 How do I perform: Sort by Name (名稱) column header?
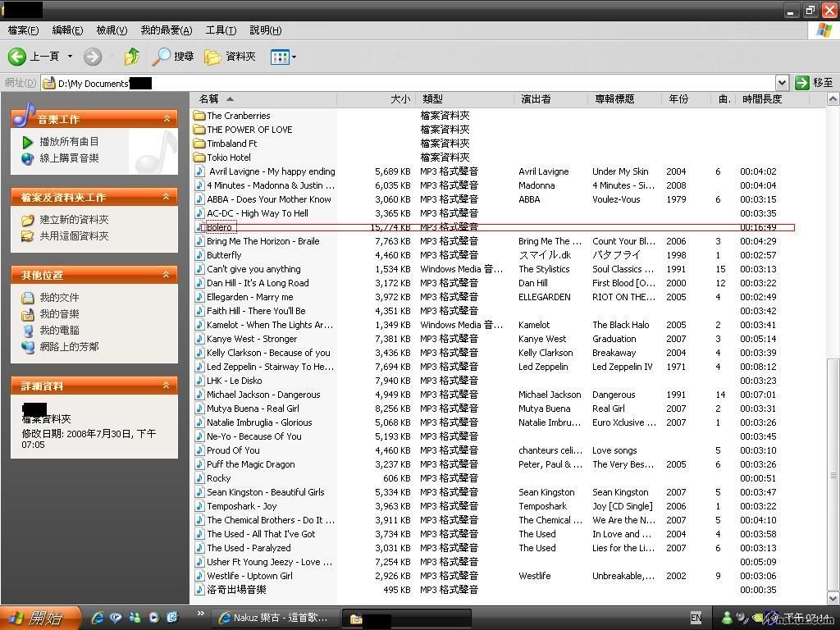tap(263, 99)
